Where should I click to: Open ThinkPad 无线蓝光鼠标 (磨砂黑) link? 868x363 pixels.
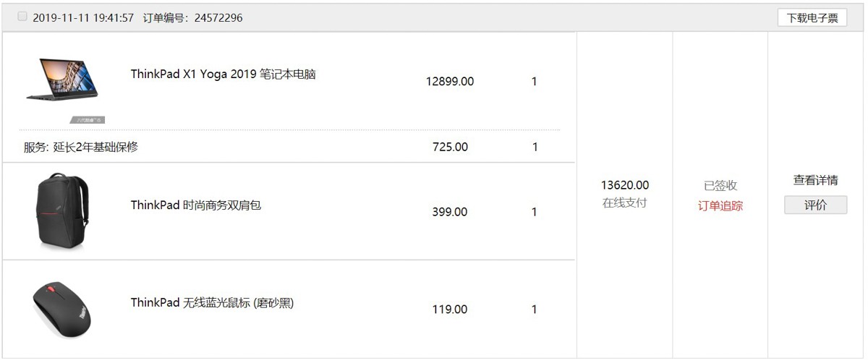pyautogui.click(x=213, y=302)
